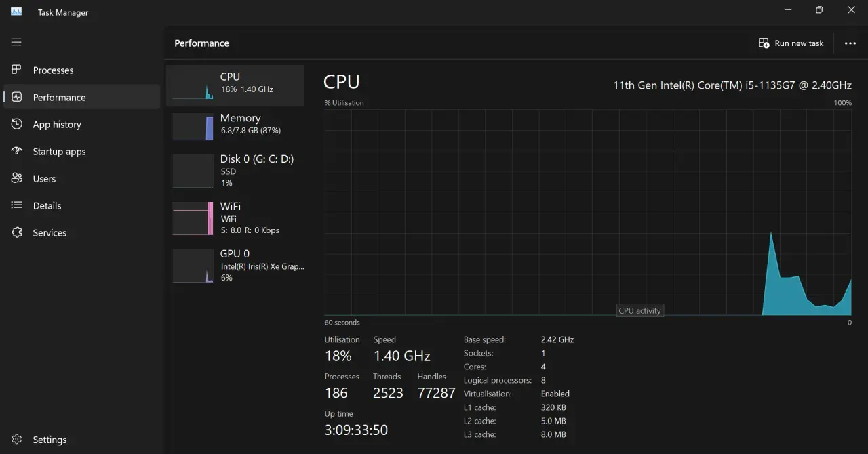The width and height of the screenshot is (868, 454).
Task: Click the 18% utilisation value
Action: coord(338,356)
